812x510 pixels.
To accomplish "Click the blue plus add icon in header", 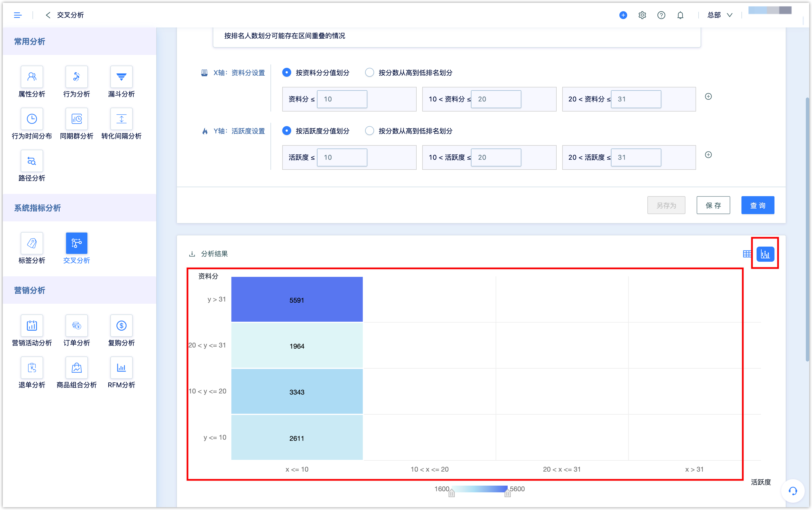I will click(623, 15).
